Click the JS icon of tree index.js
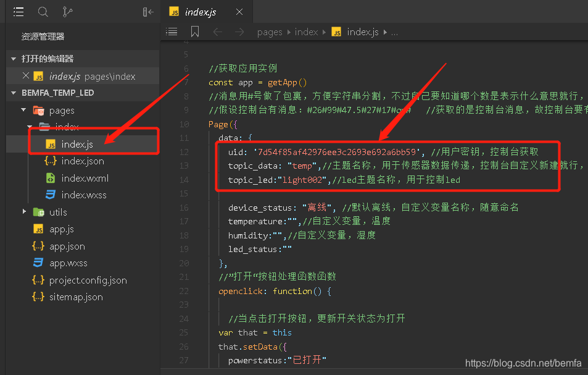 point(51,144)
